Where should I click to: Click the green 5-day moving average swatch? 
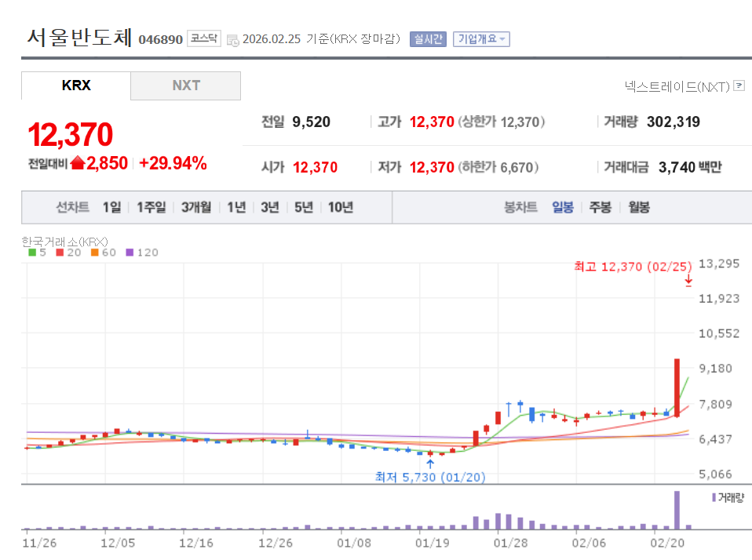coord(32,253)
